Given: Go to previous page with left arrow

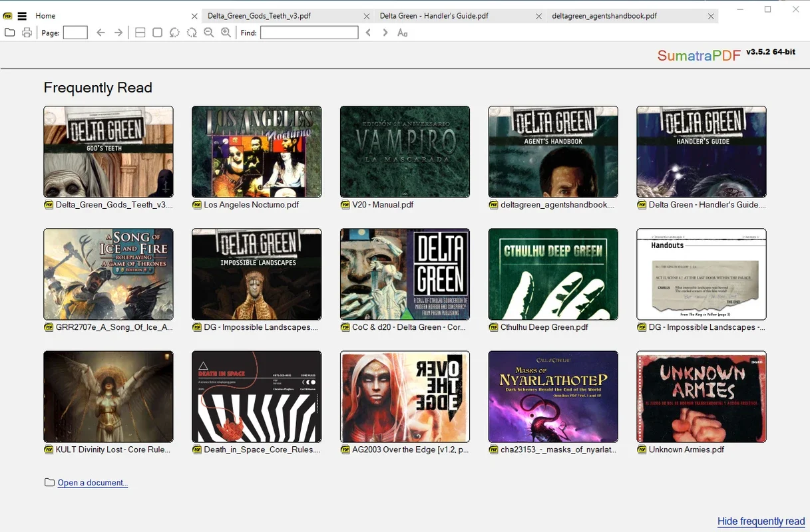Looking at the screenshot, I should (101, 33).
